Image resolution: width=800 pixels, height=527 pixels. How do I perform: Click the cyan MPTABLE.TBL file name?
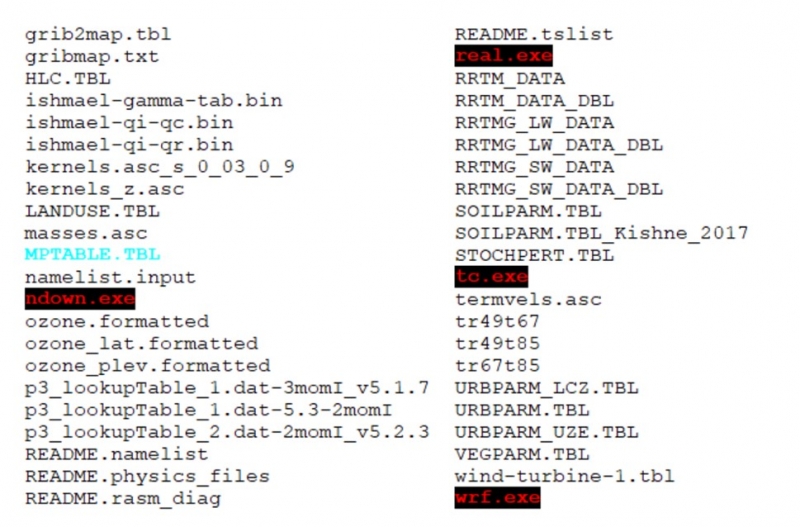(92, 255)
